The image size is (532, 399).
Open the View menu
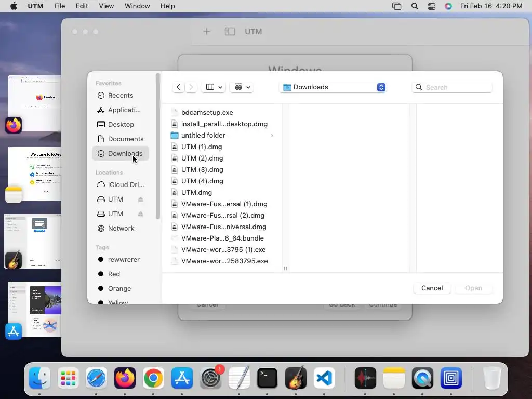[106, 6]
